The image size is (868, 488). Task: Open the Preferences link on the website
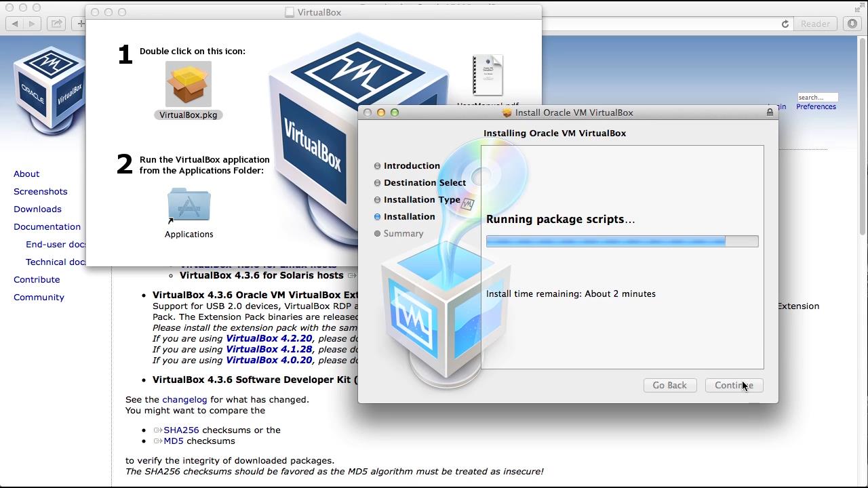click(x=816, y=106)
